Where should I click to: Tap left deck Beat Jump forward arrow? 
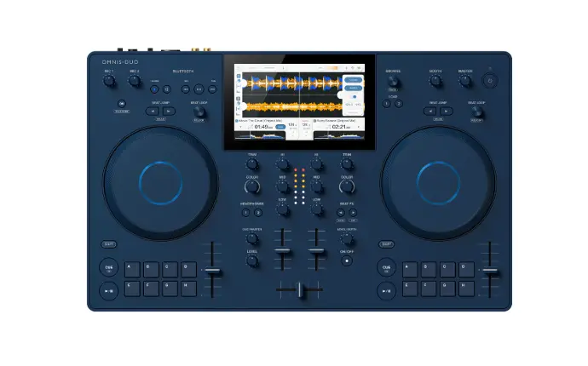click(169, 112)
